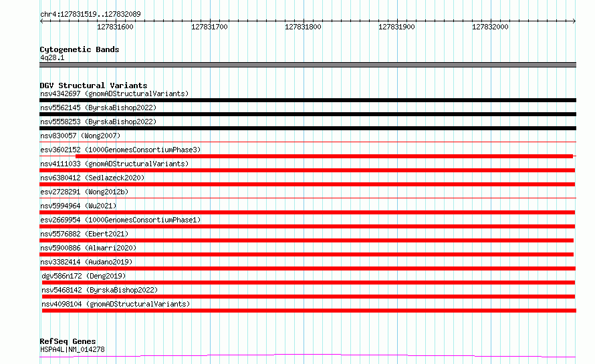595x364 pixels.
Task: Select gene label HSPA4L|NM_014278
Action: pyautogui.click(x=72, y=349)
